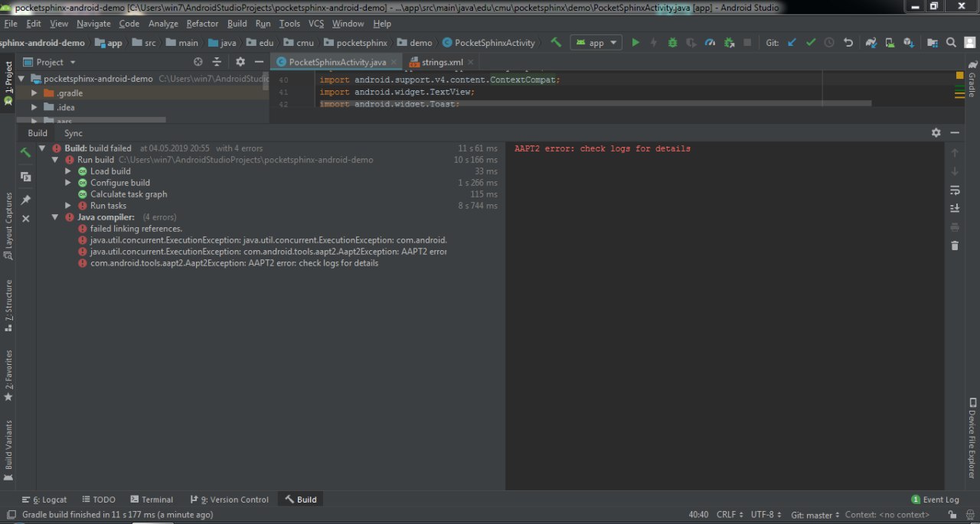This screenshot has height=524, width=980.
Task: Open the app run configuration dropdown
Action: tap(596, 43)
